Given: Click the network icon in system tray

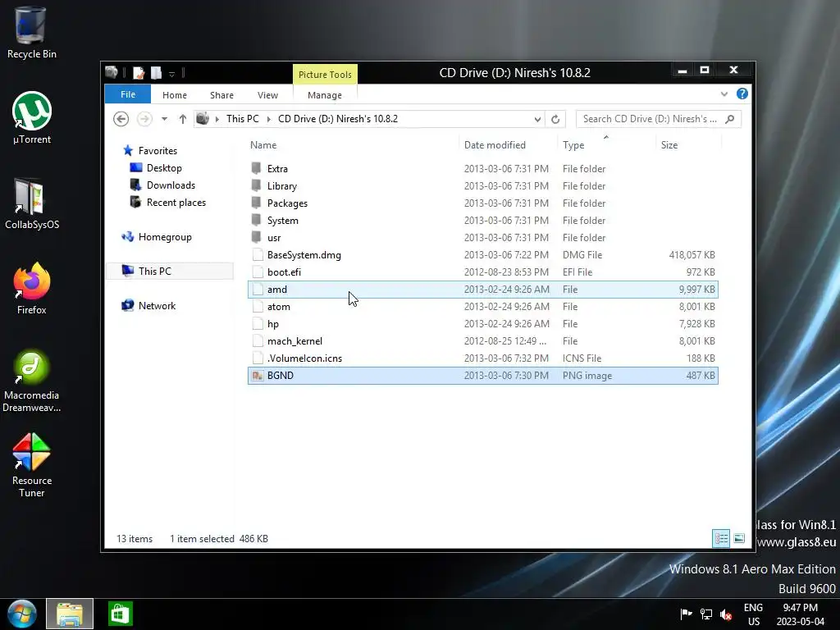Looking at the screenshot, I should click(x=706, y=614).
